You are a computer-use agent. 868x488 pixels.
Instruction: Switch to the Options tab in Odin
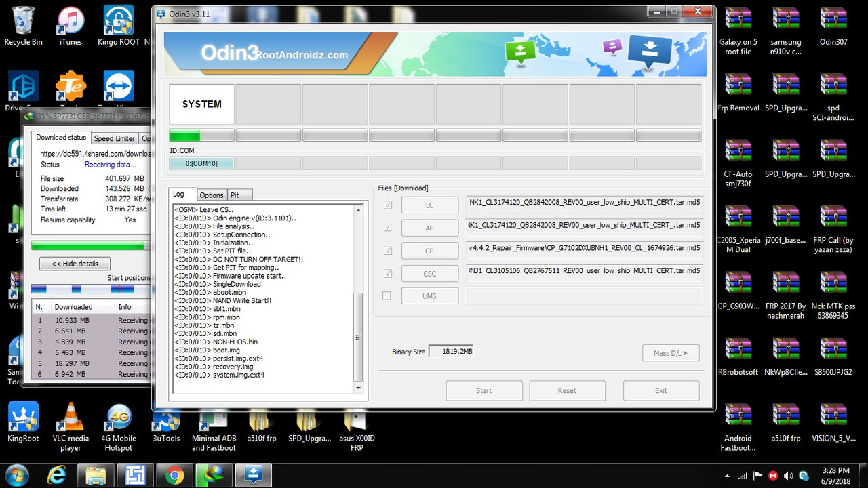[x=212, y=195]
